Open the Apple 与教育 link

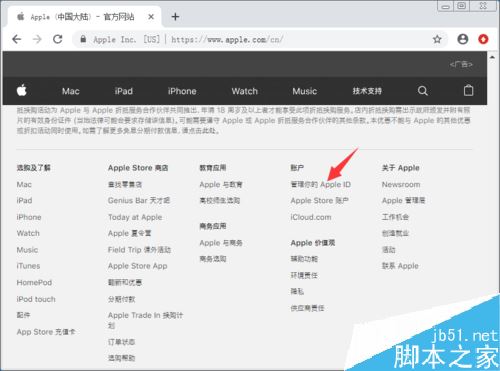coord(221,184)
